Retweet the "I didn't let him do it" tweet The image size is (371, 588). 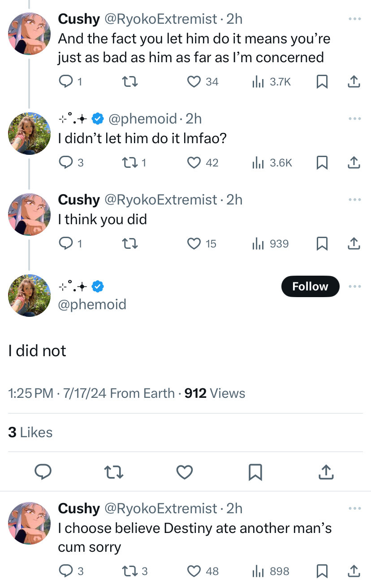134,163
